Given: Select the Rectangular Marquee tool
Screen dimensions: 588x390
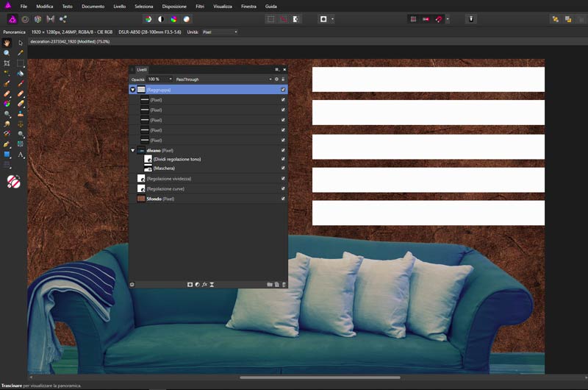Looking at the screenshot, I should tap(21, 63).
